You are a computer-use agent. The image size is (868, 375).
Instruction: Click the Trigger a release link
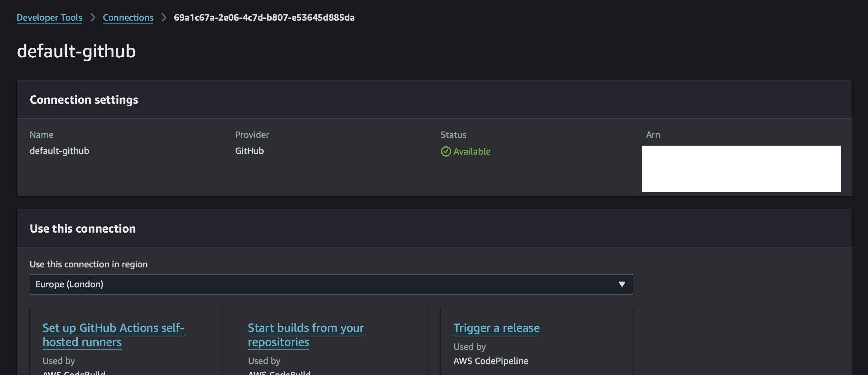496,328
